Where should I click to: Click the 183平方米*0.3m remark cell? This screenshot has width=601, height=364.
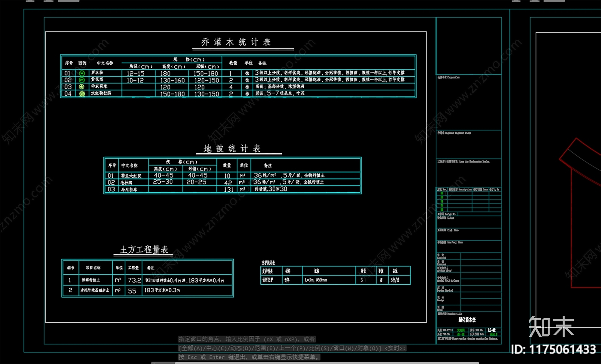pyautogui.click(x=162, y=290)
